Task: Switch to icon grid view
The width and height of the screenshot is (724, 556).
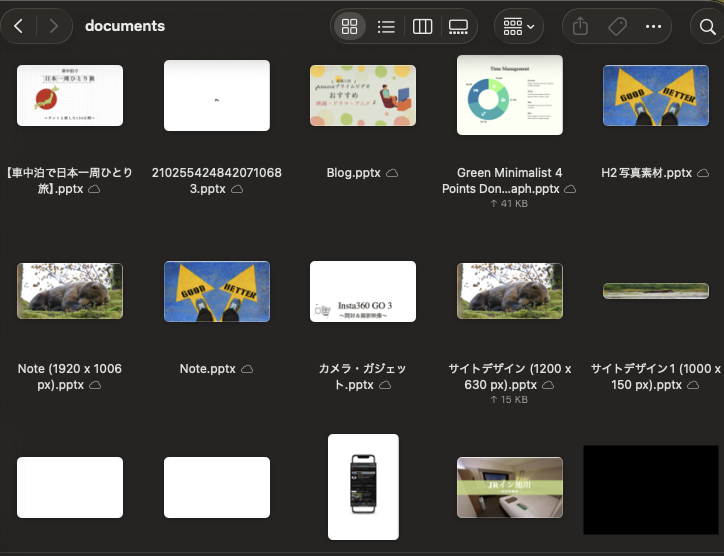Action: (x=350, y=26)
